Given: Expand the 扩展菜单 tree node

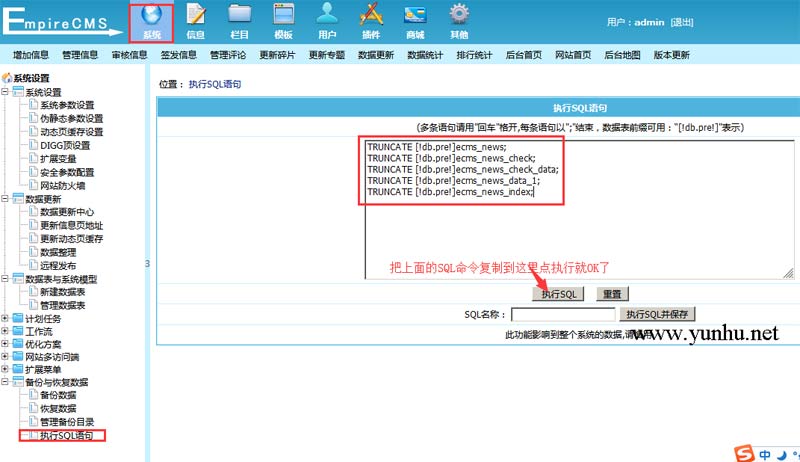Looking at the screenshot, I should tap(5, 369).
